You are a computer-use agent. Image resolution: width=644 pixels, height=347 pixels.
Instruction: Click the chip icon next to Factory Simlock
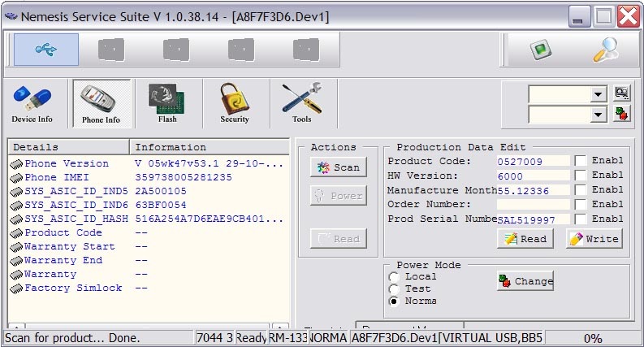(x=16, y=288)
